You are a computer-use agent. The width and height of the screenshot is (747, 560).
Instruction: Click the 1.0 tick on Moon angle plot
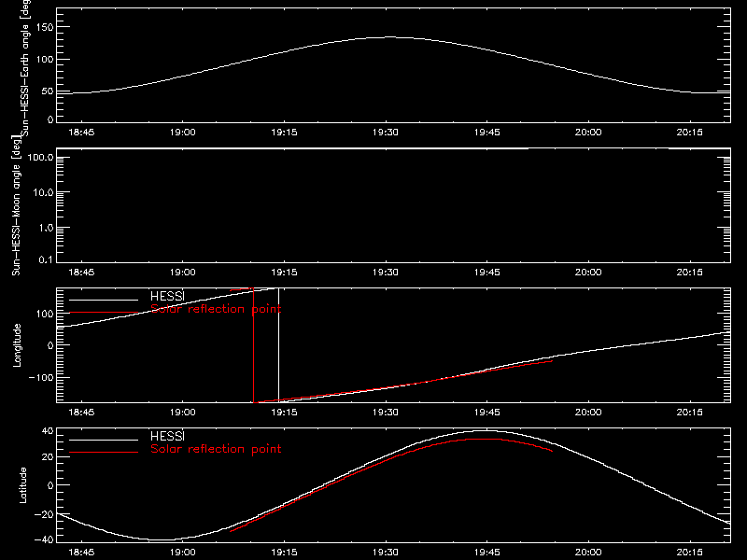[46, 228]
